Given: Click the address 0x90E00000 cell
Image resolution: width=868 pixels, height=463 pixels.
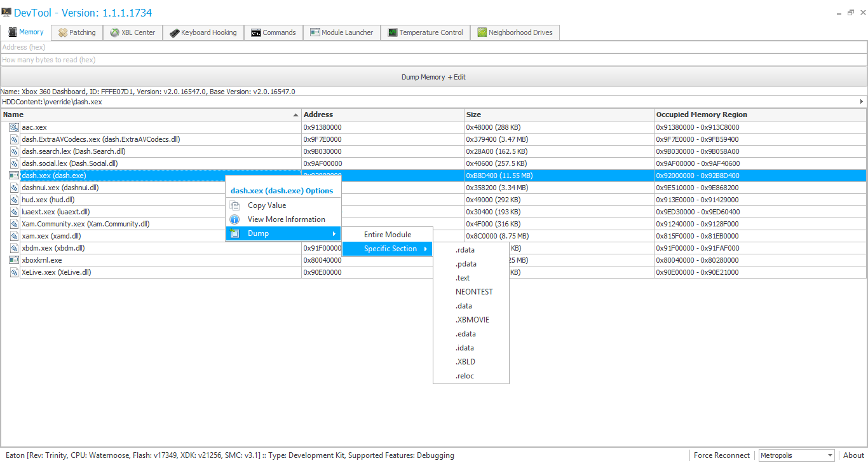Looking at the screenshot, I should pyautogui.click(x=383, y=272).
